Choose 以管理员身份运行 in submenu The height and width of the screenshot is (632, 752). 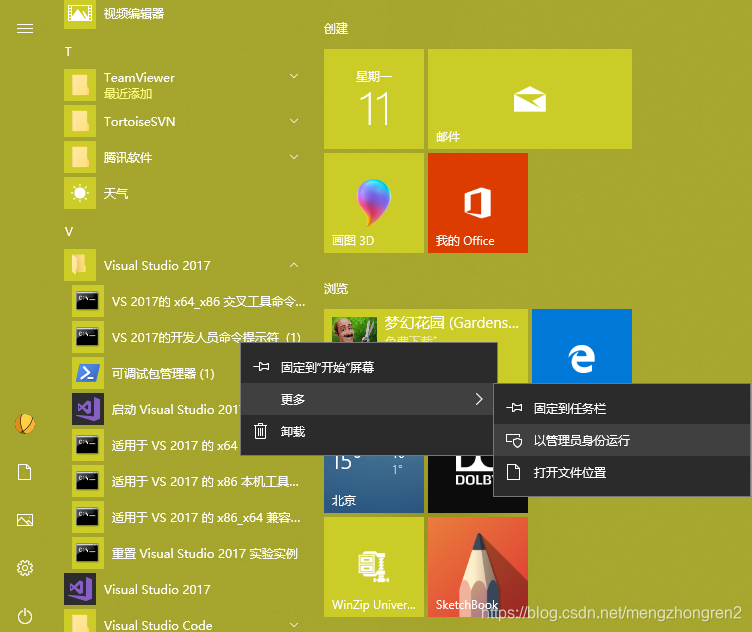click(622, 440)
